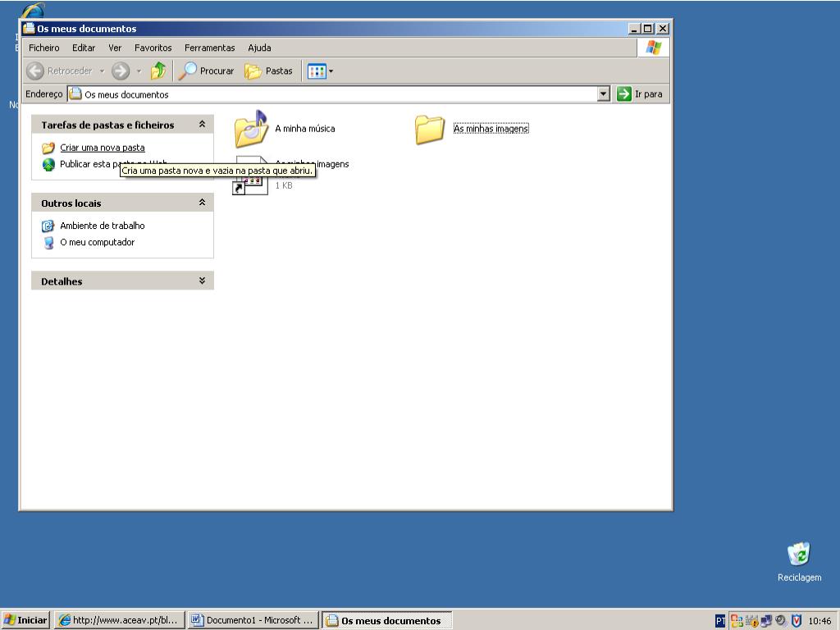Switch to the aceav.pt Internet Explorer taskbar button
The width and height of the screenshot is (840, 630).
pyautogui.click(x=120, y=620)
